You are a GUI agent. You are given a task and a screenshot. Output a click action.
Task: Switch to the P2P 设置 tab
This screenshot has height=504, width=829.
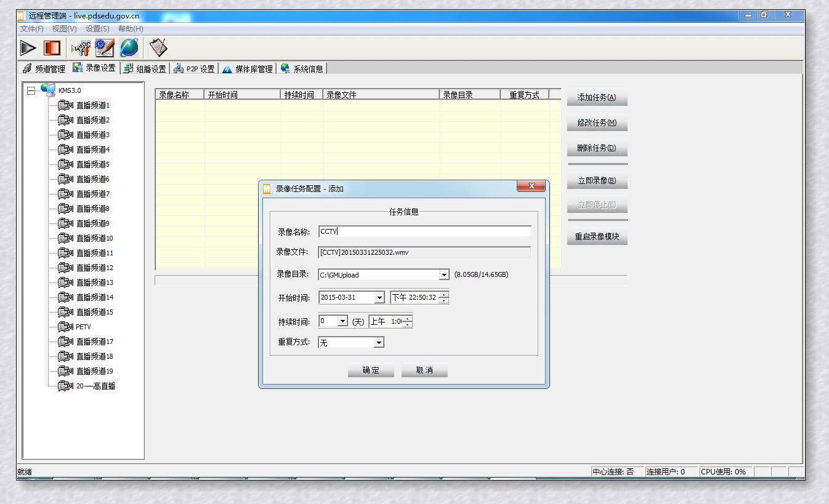click(x=194, y=69)
